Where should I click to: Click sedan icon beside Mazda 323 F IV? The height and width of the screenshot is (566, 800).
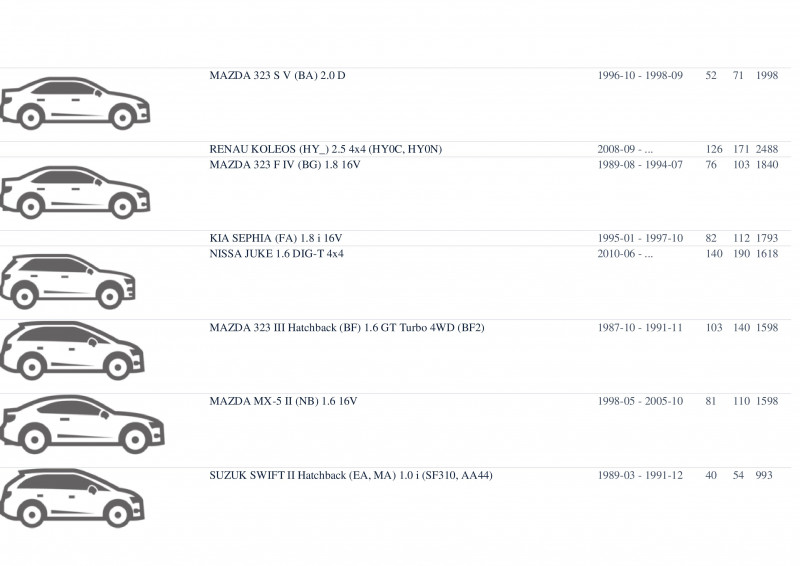coord(75,192)
